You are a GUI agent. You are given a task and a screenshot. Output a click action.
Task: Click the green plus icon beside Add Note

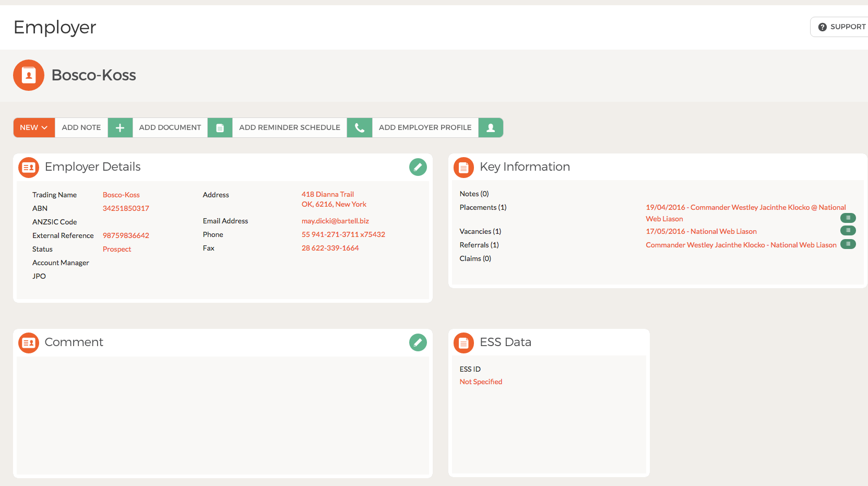pyautogui.click(x=120, y=128)
